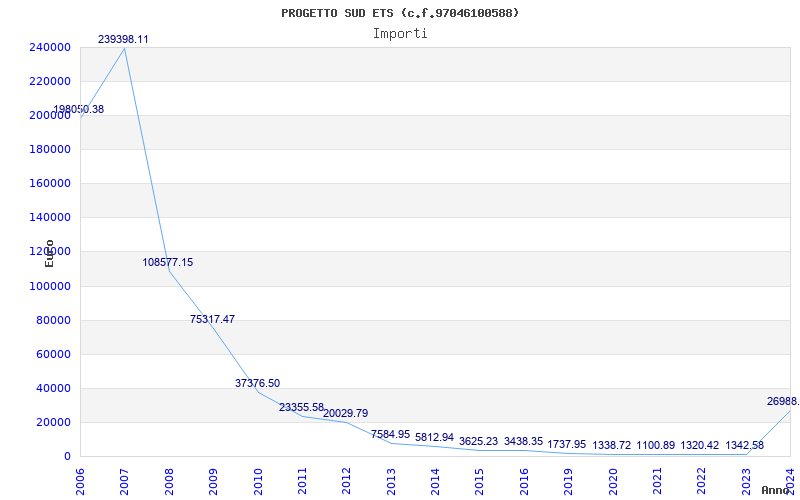This screenshot has width=800, height=500.
Task: Click the 0 y-axis tick label
Action: point(67,457)
